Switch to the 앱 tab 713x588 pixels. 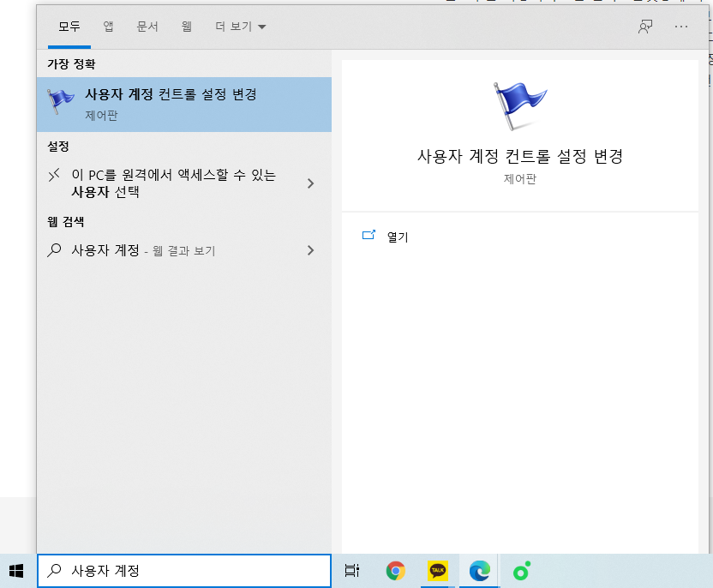pyautogui.click(x=108, y=27)
